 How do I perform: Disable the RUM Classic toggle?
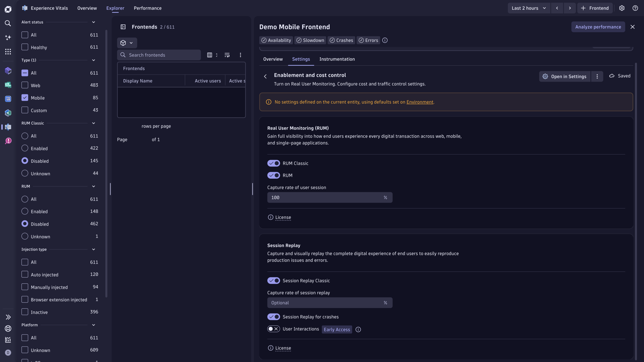pos(273,163)
